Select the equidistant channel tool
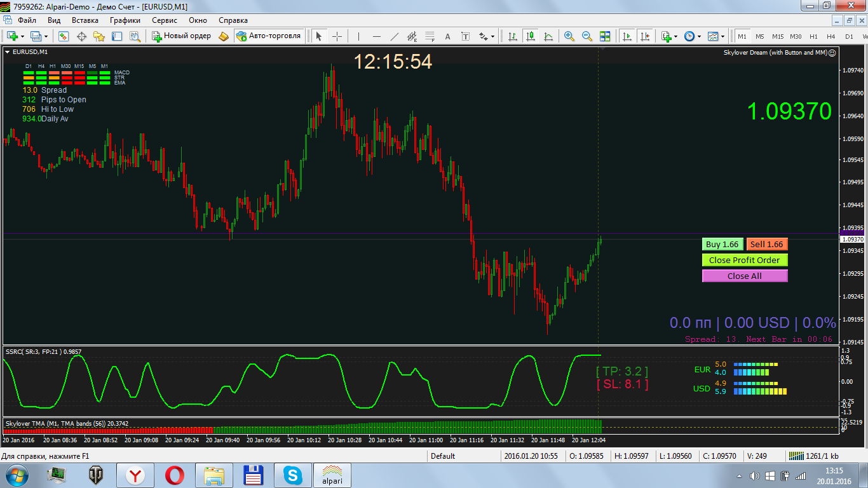 coord(412,36)
